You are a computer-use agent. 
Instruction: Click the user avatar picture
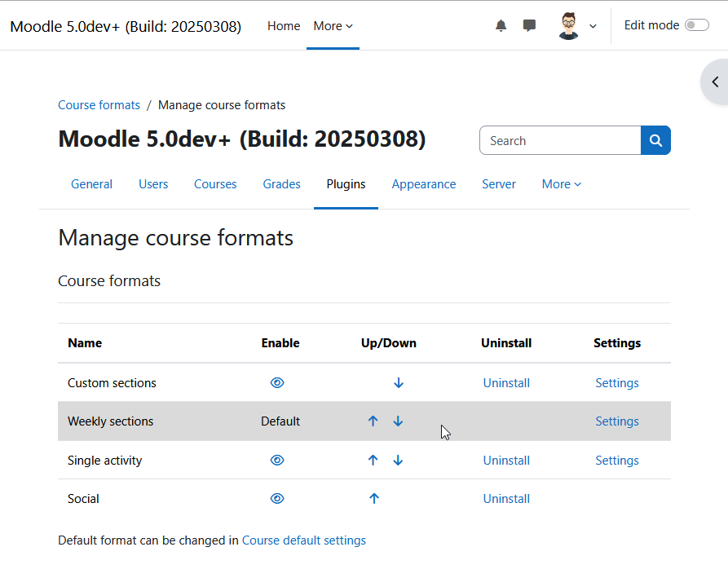click(x=568, y=25)
